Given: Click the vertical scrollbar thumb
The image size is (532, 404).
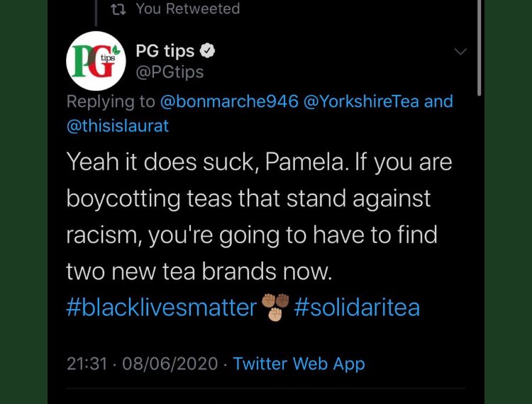Looking at the screenshot, I should pyautogui.click(x=479, y=47).
